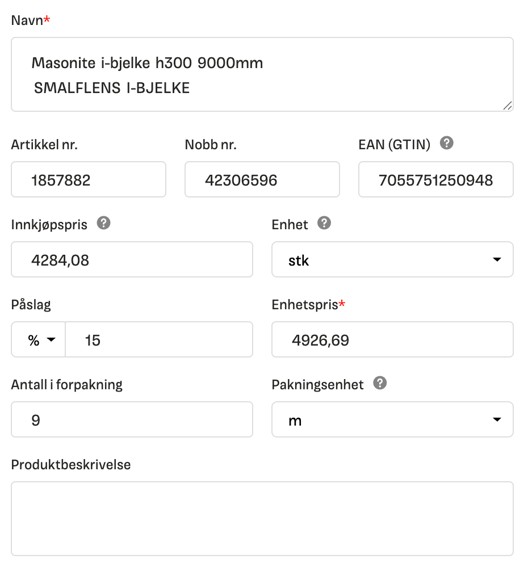Click the Pakningsenhet question mark icon
This screenshot has width=528, height=572.
point(379,383)
